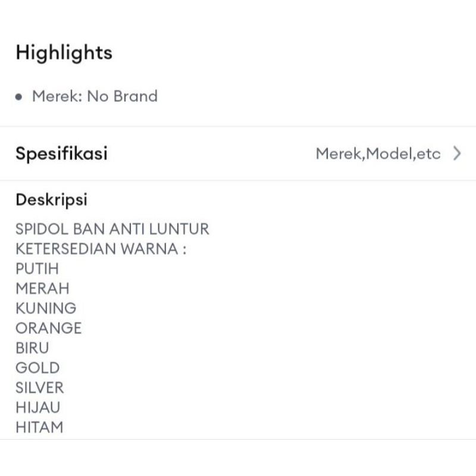Click the ORANGE color line
Screen dimensions: 476x476
[48, 328]
